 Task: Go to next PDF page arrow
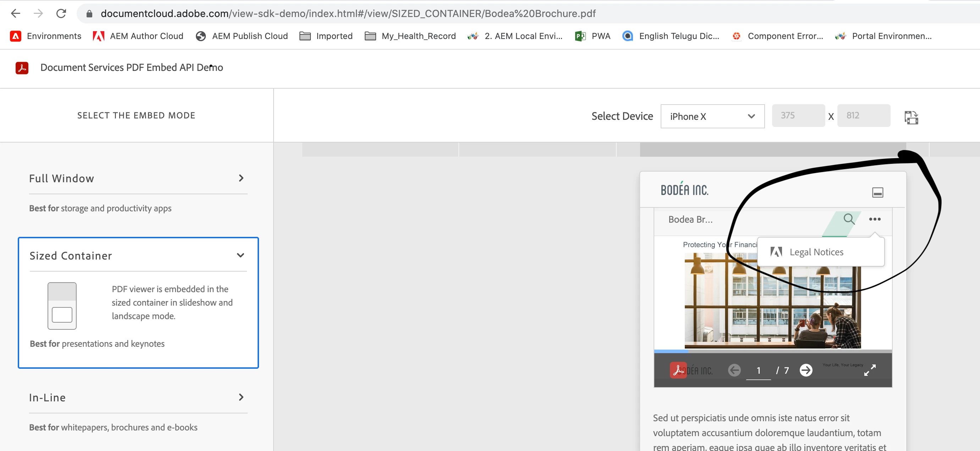(805, 370)
